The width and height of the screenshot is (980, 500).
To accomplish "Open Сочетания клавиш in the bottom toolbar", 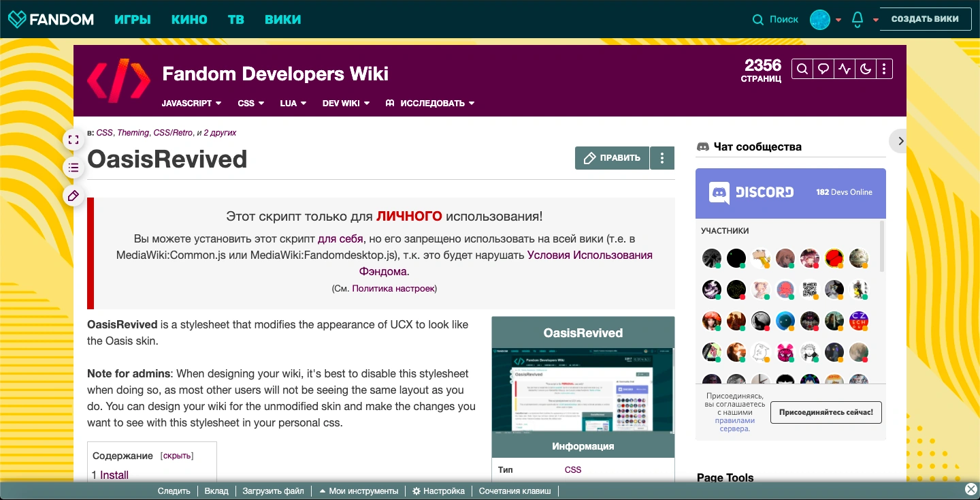I will (x=515, y=491).
